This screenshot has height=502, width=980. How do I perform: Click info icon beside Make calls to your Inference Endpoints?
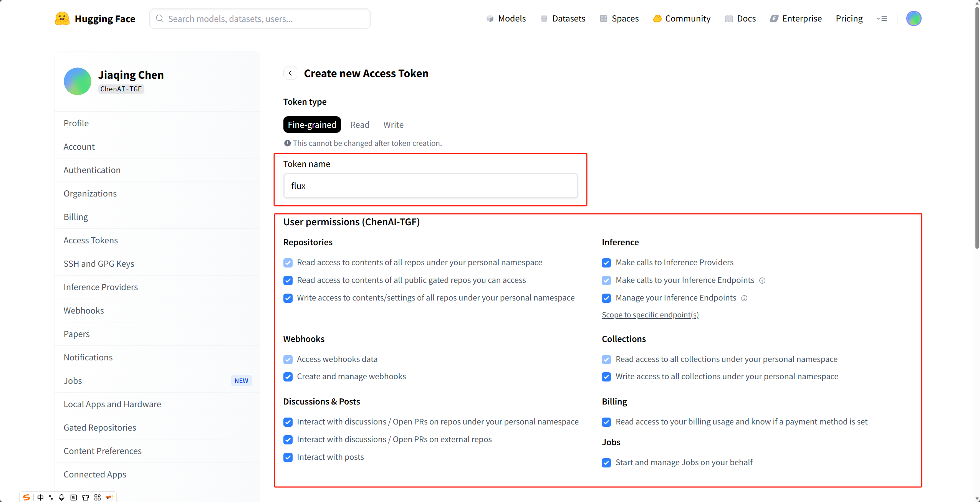click(762, 281)
